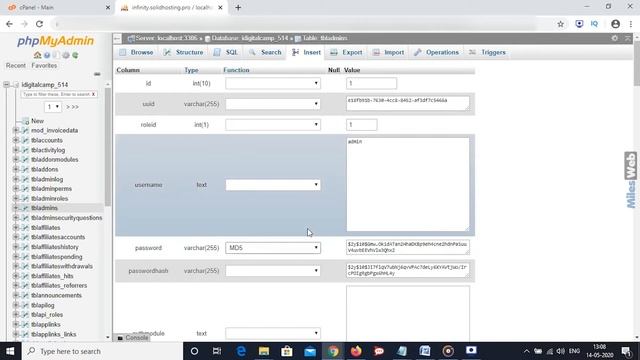Click the New table icon in tree

coord(26,121)
